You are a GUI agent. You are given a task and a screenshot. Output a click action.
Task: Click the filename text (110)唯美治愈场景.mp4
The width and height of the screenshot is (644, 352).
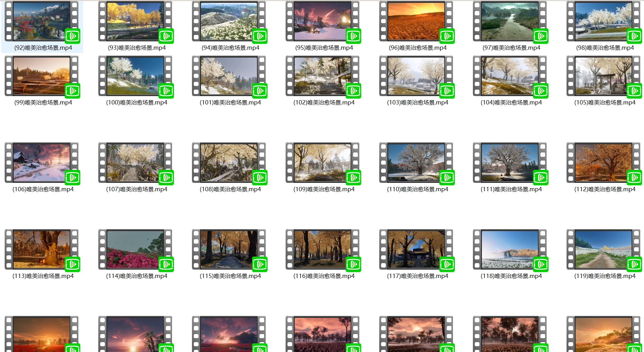pyautogui.click(x=418, y=189)
